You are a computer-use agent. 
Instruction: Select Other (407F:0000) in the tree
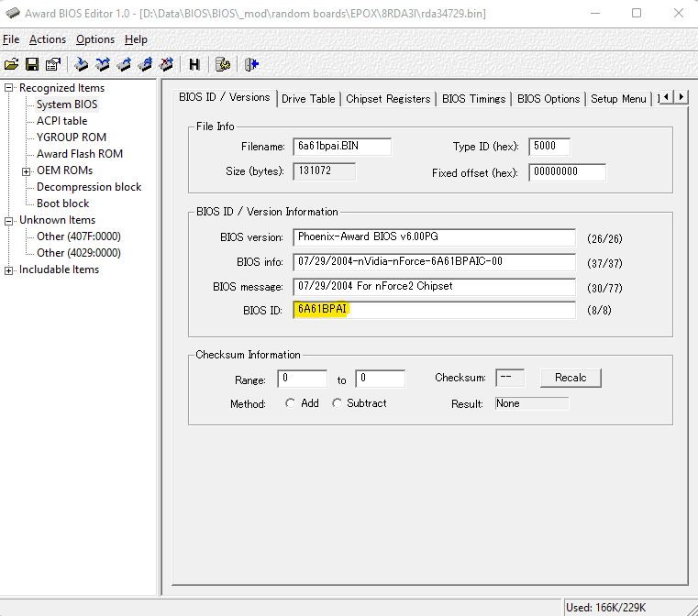click(x=79, y=236)
